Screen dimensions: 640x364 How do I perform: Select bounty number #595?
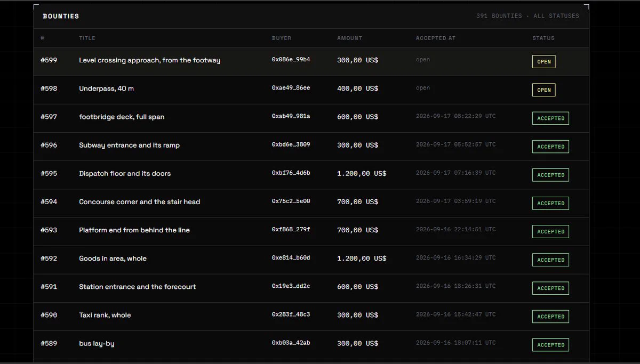coord(49,173)
